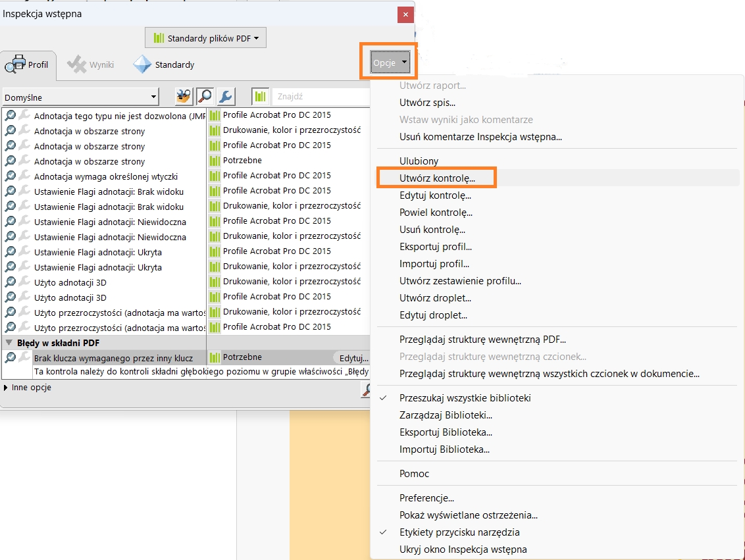The width and height of the screenshot is (745, 560).
Task: Click the green bars library filter icon
Action: click(x=260, y=97)
